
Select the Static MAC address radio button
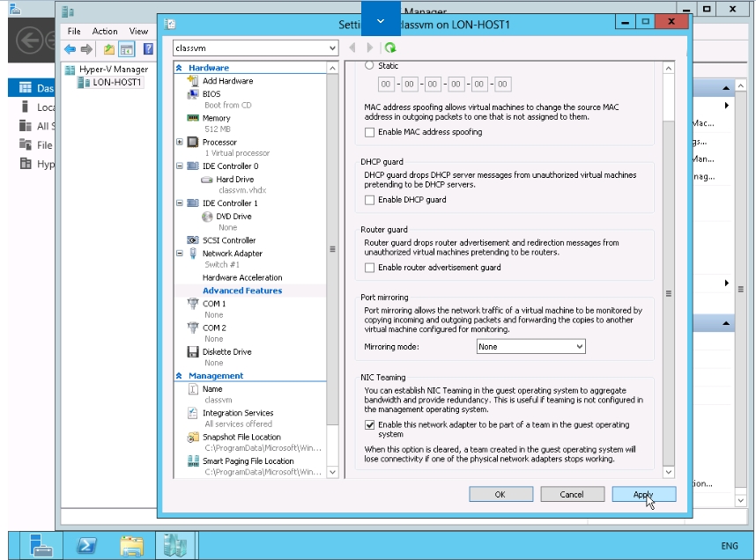click(x=369, y=65)
